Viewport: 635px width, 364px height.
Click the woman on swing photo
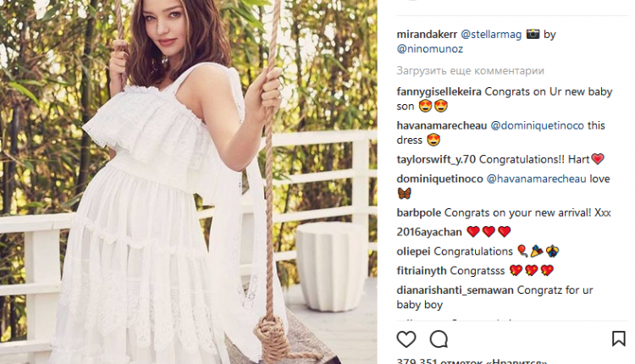coord(188,182)
